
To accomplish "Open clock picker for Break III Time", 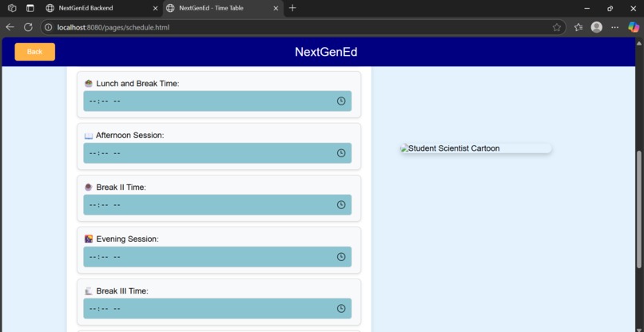I will [341, 309].
